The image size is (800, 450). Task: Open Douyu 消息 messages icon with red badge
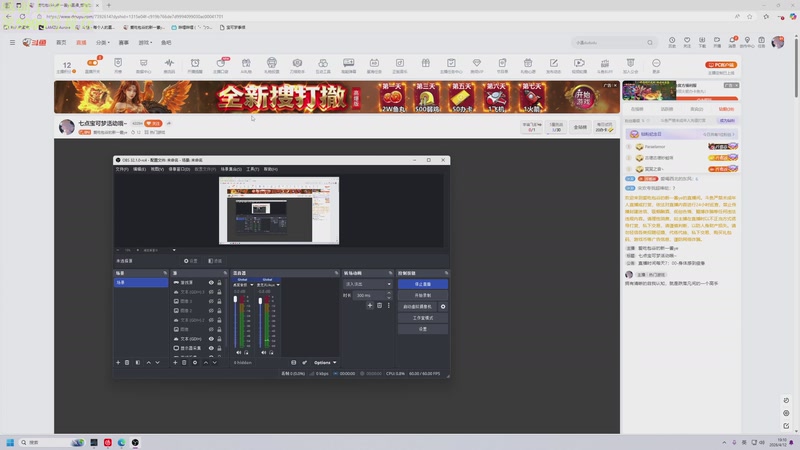click(x=732, y=42)
